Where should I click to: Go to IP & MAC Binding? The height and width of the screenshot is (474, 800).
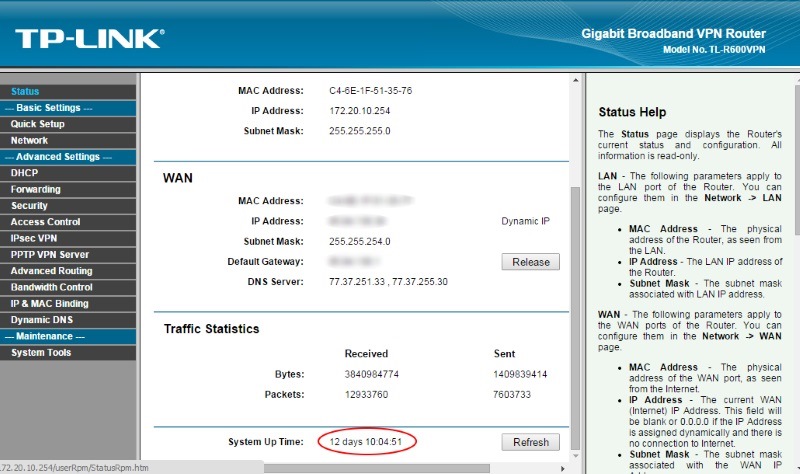point(49,304)
